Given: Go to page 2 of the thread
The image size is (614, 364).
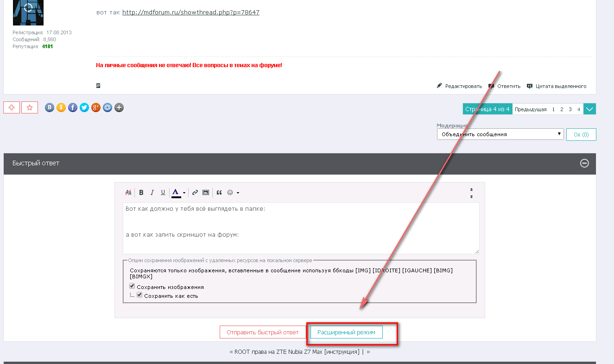Looking at the screenshot, I should tap(562, 109).
